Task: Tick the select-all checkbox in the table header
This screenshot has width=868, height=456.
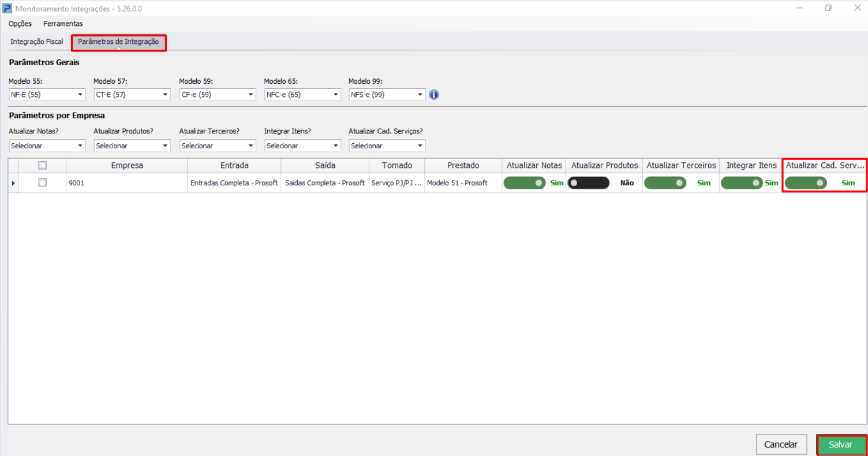Action: click(42, 166)
